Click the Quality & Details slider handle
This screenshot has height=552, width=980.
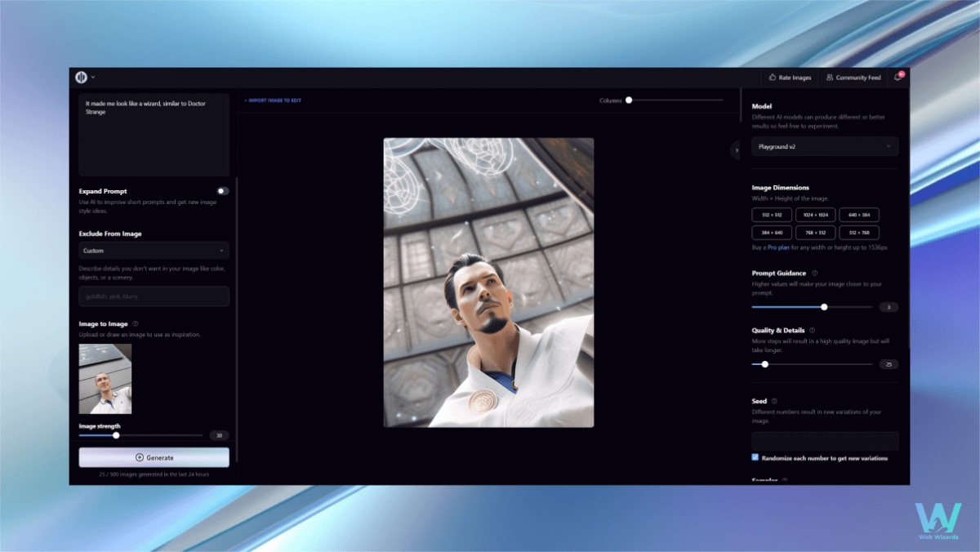click(x=764, y=364)
